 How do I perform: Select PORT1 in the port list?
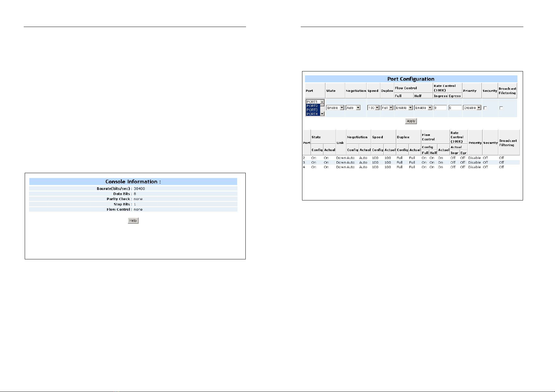click(312, 102)
